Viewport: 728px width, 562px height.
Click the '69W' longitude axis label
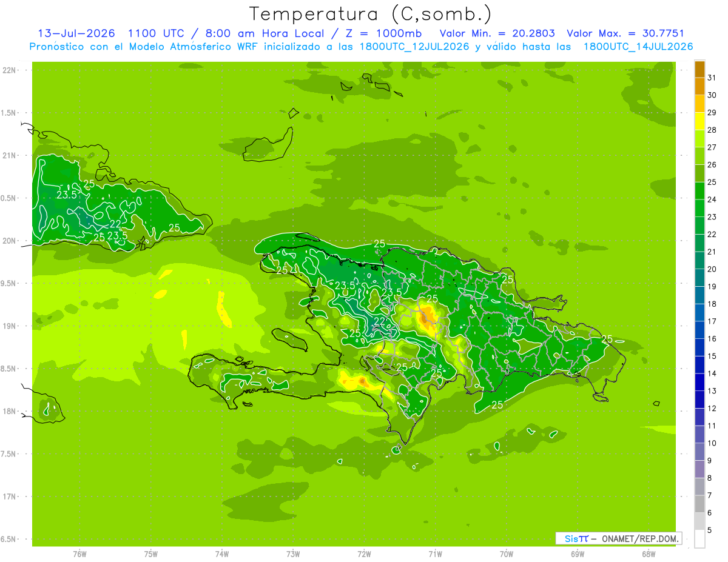(x=578, y=554)
